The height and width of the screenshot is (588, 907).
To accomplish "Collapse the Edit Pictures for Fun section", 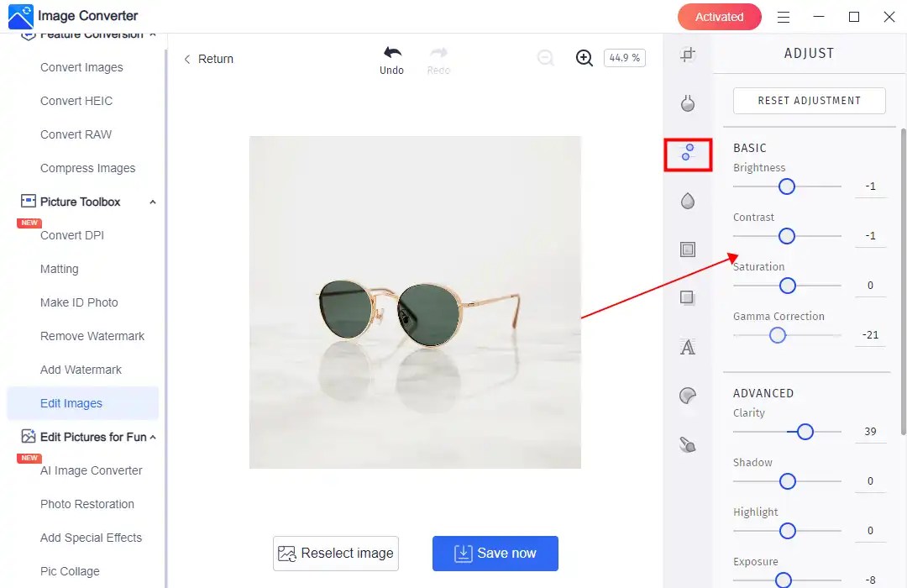I will pos(151,437).
